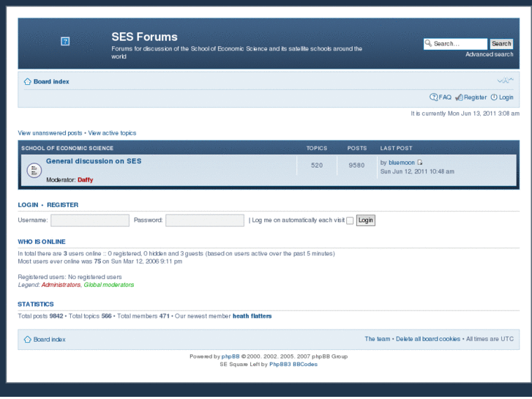Open PhpBB3 BBCodes link
This screenshot has height=399, width=532.
pyautogui.click(x=293, y=365)
